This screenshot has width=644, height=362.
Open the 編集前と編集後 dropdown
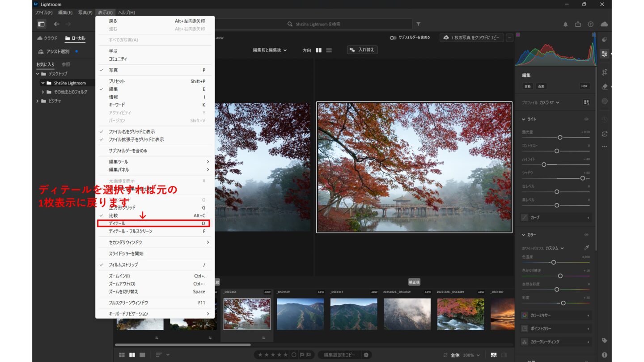point(270,50)
